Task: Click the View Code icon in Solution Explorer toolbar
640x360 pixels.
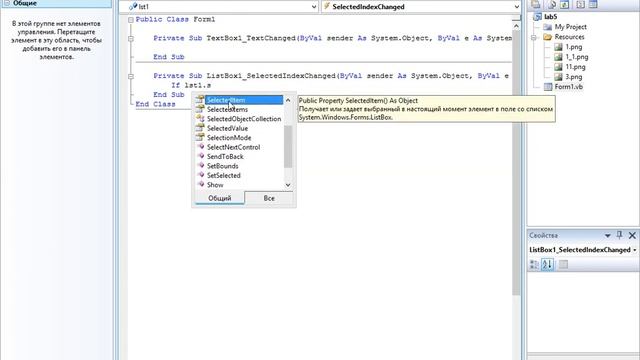Action: coord(580,4)
